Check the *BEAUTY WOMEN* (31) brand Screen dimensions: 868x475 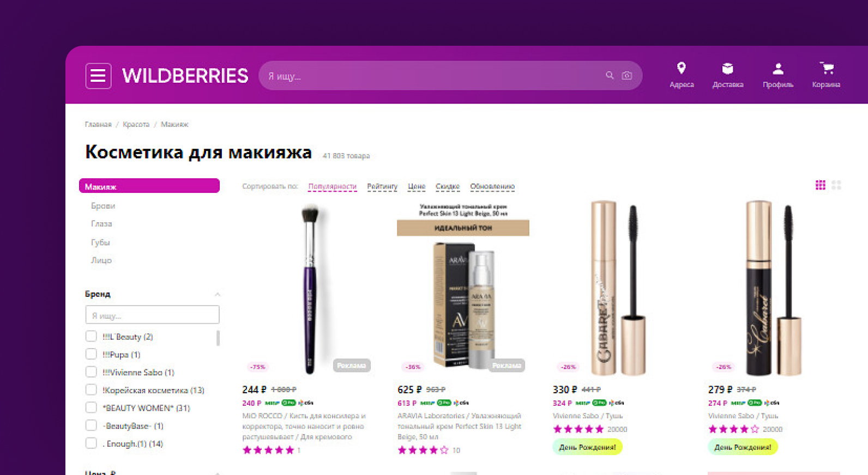(x=91, y=407)
